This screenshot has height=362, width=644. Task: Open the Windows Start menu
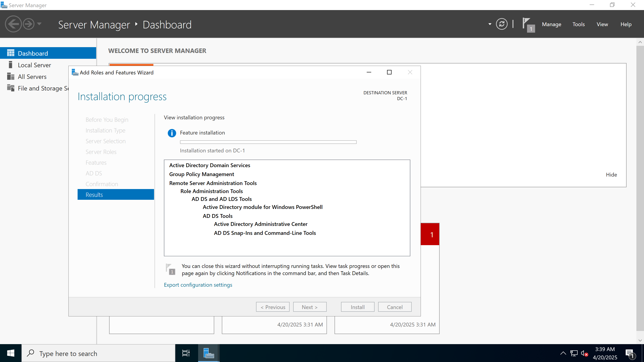tap(11, 353)
